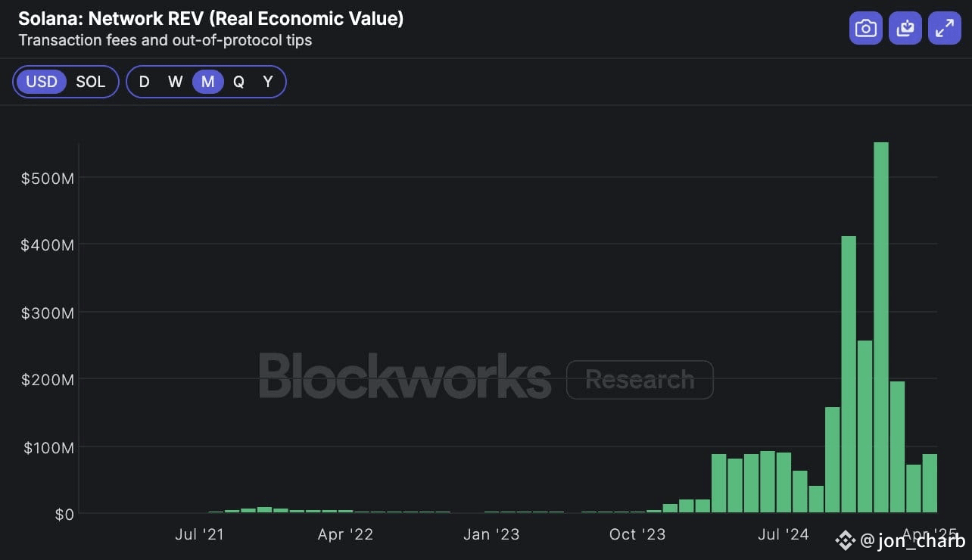
Task: Click the 'Jul '24' x-axis label
Action: (x=784, y=534)
